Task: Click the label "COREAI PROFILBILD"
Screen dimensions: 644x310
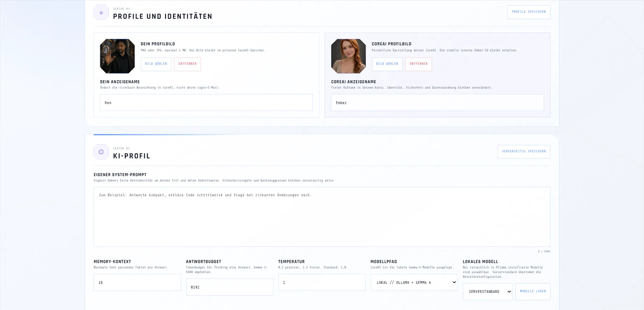Action: (x=391, y=44)
